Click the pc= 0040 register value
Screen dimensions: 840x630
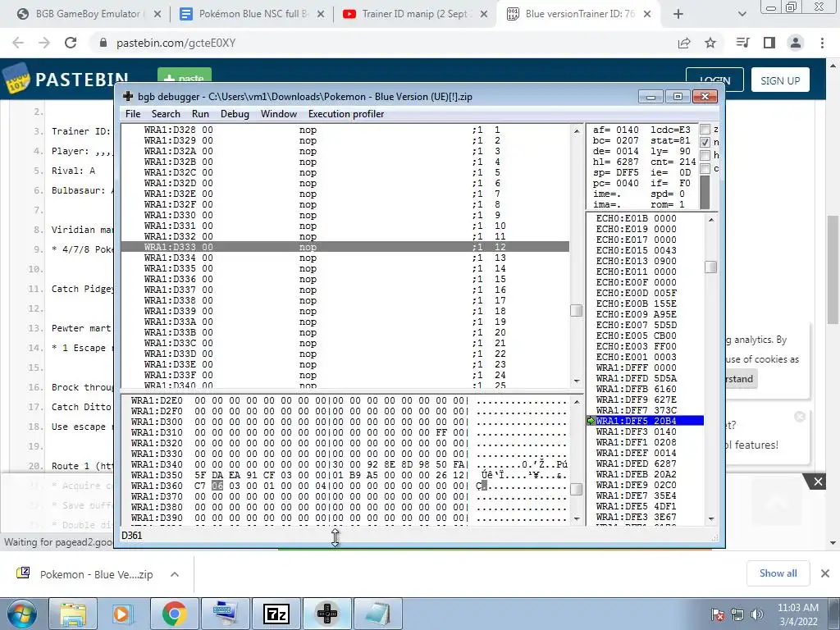click(x=615, y=183)
